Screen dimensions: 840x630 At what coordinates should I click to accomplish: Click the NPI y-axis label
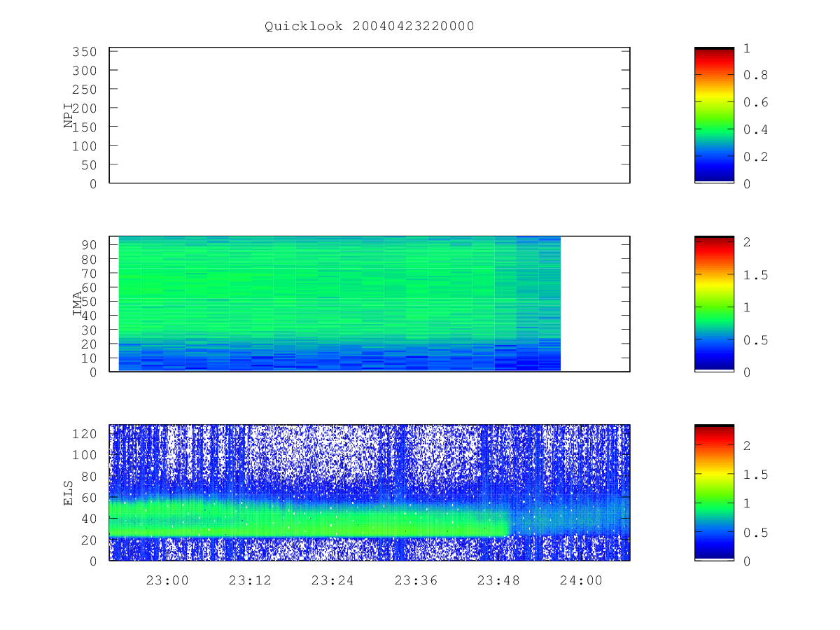pos(69,115)
